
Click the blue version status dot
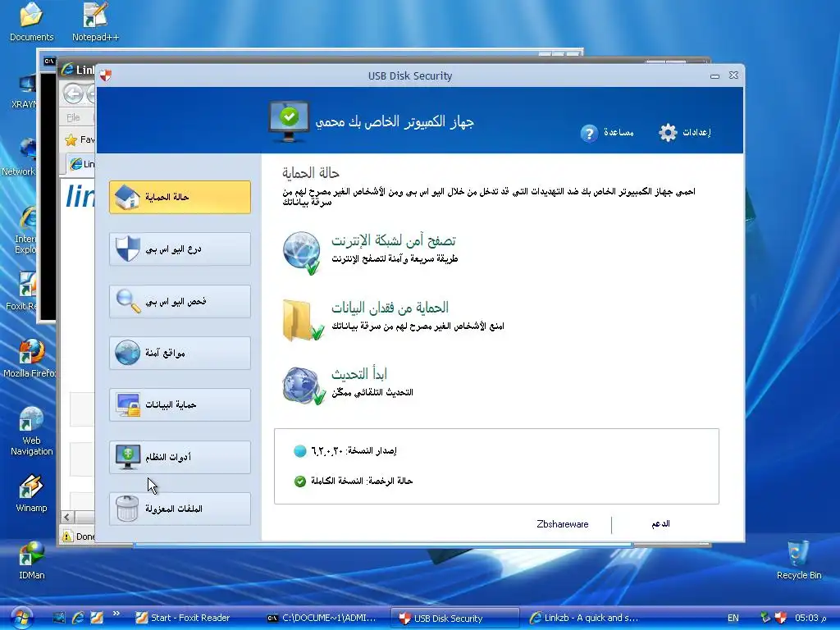[x=300, y=451]
